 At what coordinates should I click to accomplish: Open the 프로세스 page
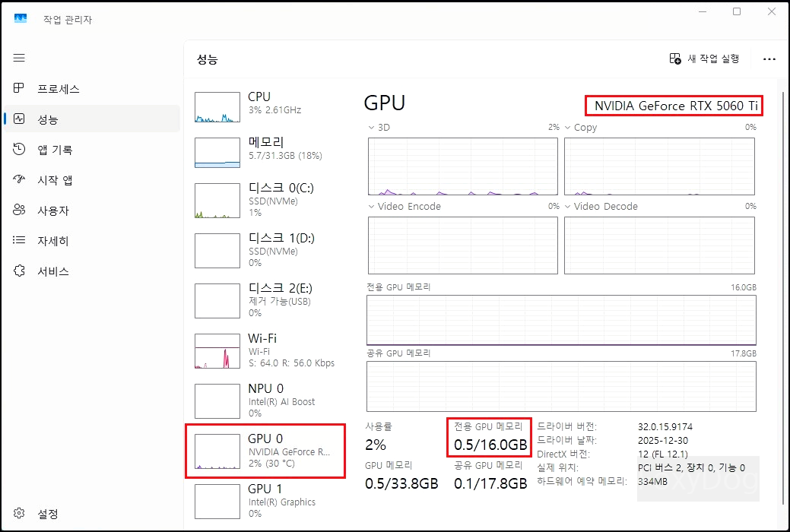click(92, 89)
